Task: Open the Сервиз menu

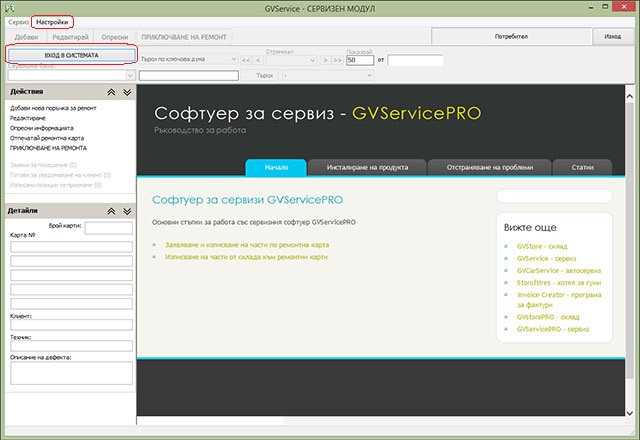Action: [18, 22]
